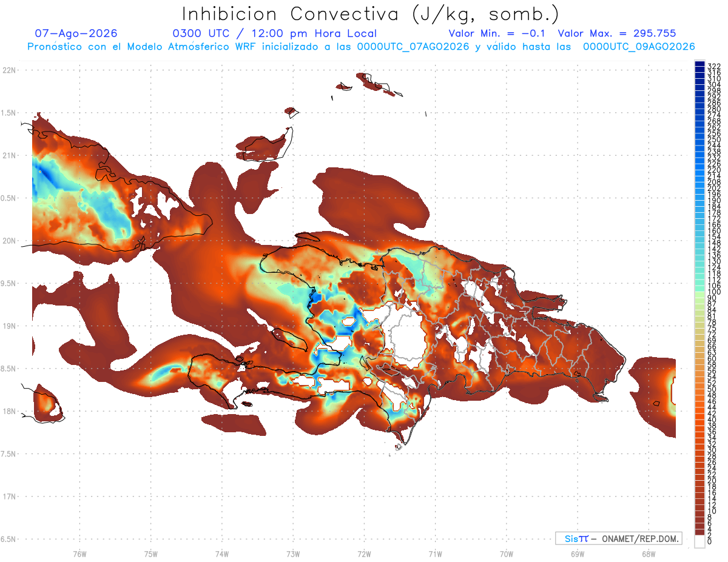
Task: Click the '75W' longitude label
Action: point(151,554)
